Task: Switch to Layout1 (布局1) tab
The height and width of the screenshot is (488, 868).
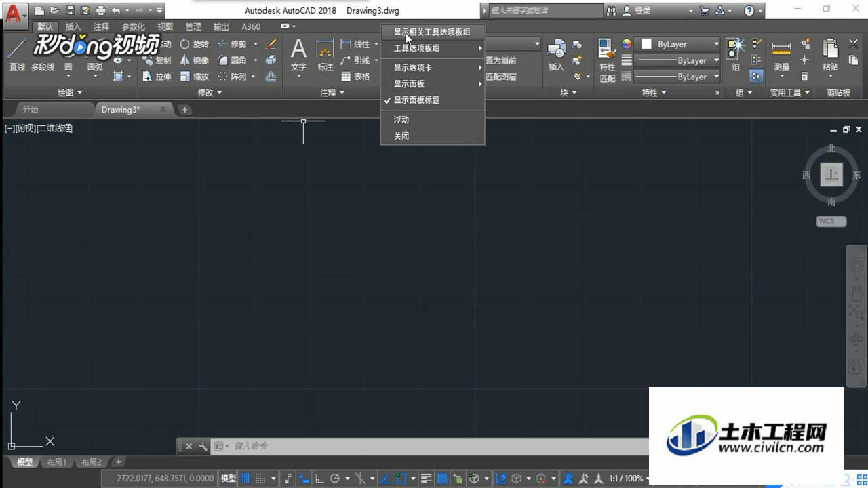Action: 56,462
